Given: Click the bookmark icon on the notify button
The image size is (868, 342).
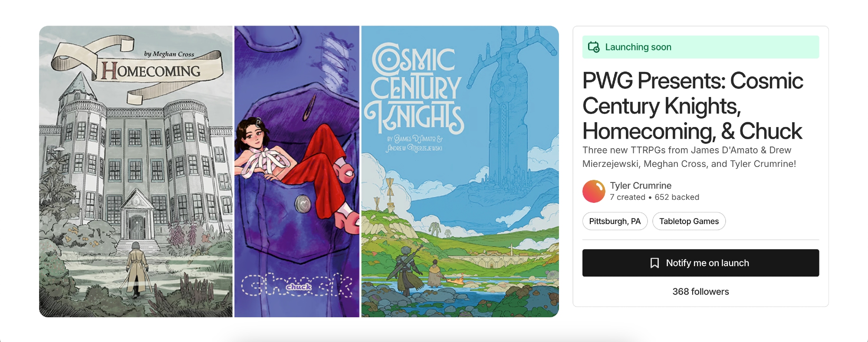Looking at the screenshot, I should [x=654, y=263].
